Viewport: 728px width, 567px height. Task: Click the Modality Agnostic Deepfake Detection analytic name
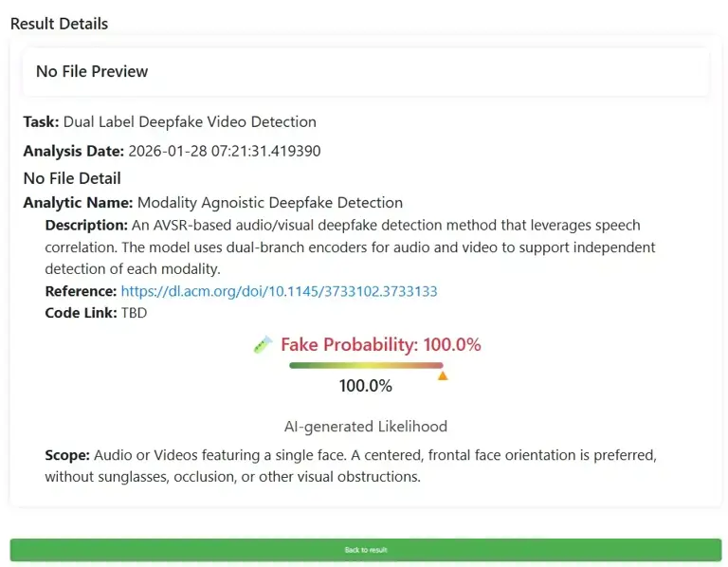pyautogui.click(x=270, y=203)
